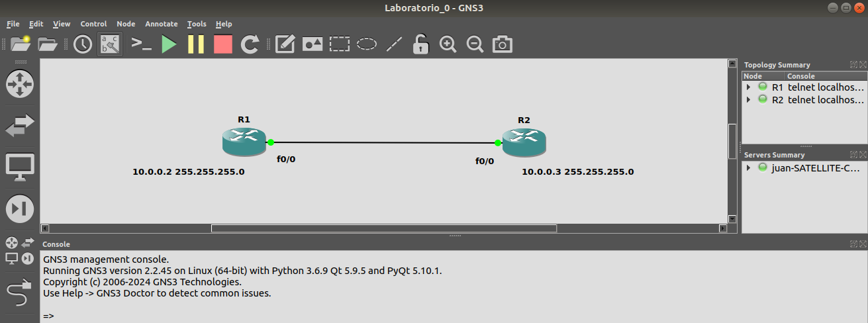Click f0/0 interface label near R1
This screenshot has height=323, width=868.
286,159
